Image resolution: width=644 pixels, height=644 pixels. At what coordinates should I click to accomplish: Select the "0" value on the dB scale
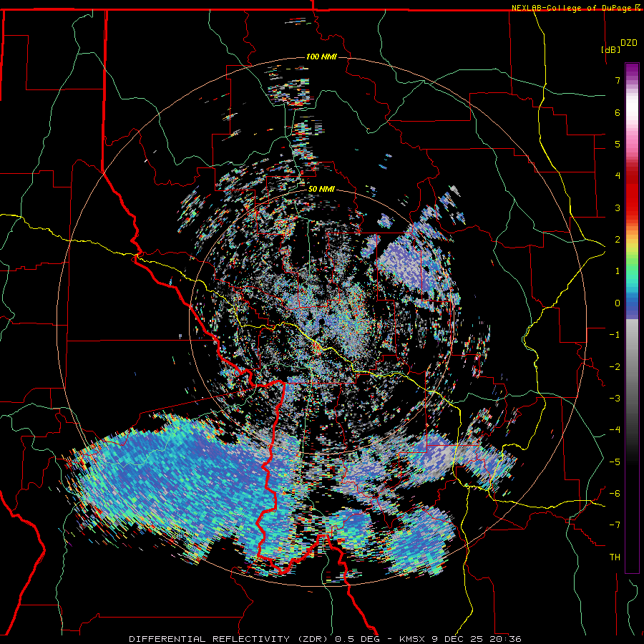click(x=618, y=303)
